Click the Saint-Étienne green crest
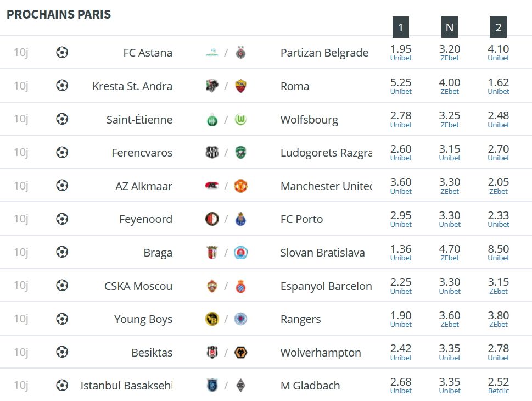Image resolution: width=532 pixels, height=401 pixels. (x=212, y=120)
